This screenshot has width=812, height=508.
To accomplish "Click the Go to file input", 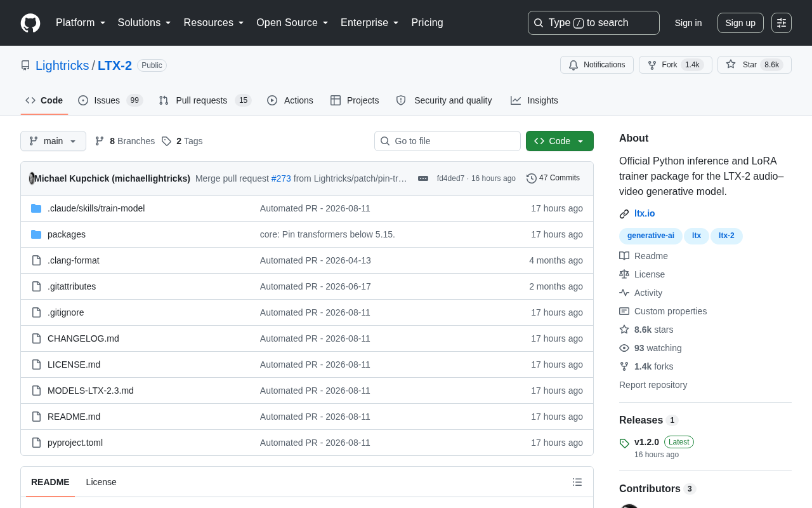I will tap(447, 141).
